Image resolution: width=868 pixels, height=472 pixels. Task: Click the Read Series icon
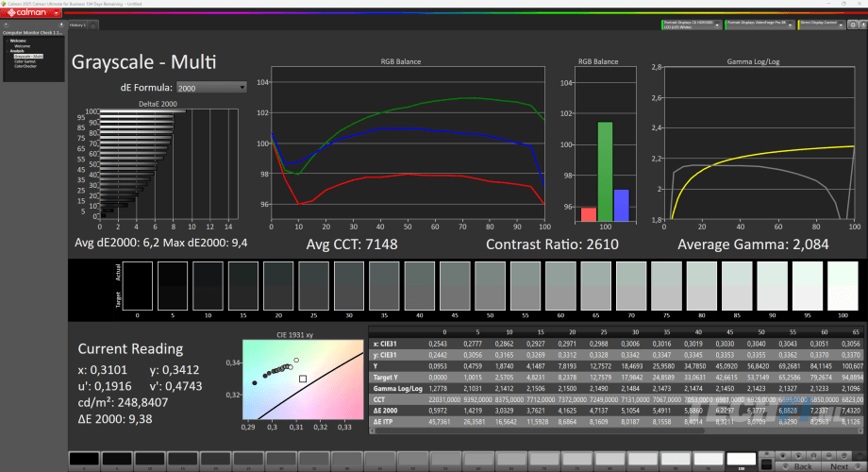pyautogui.click(x=828, y=456)
